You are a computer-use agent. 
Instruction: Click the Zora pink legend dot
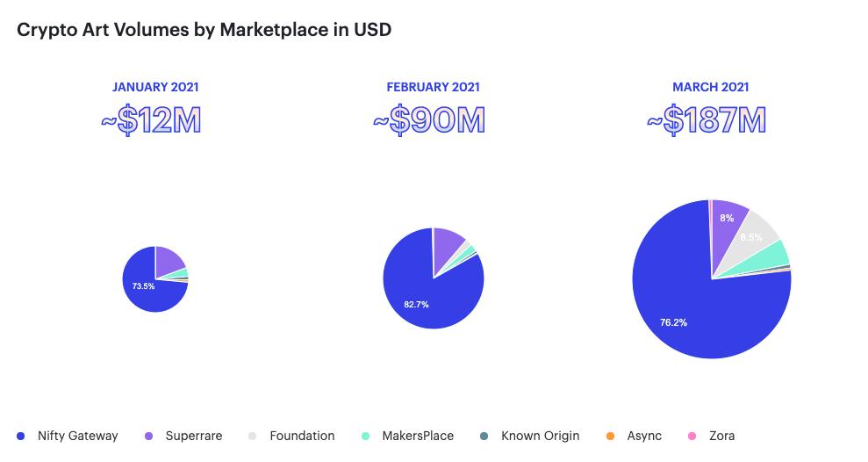pyautogui.click(x=692, y=436)
